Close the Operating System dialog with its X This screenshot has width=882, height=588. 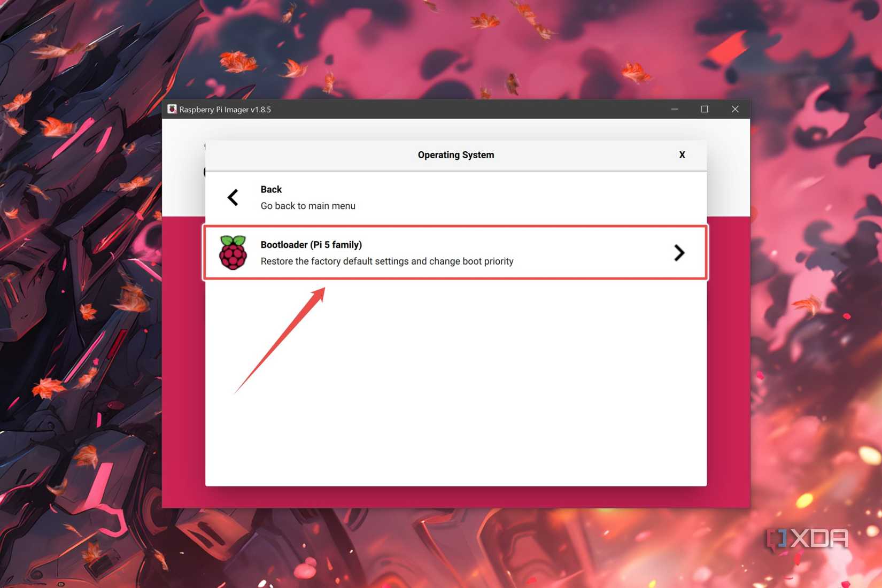[x=682, y=154]
